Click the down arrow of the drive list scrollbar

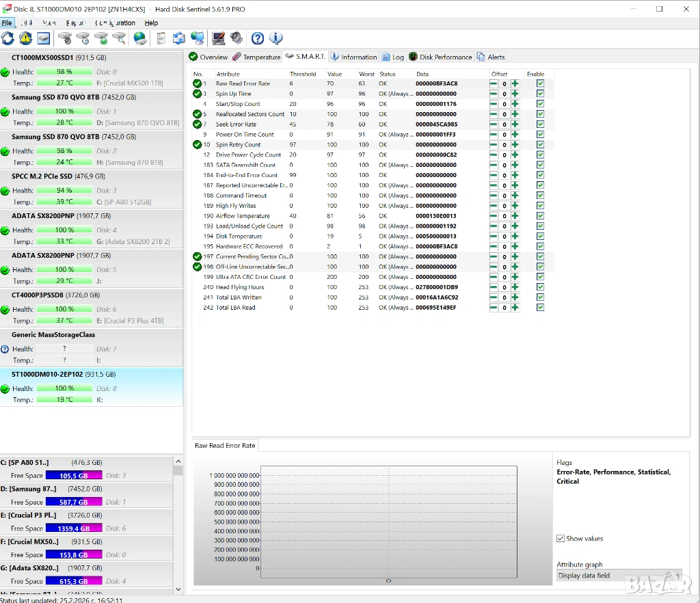[178, 589]
